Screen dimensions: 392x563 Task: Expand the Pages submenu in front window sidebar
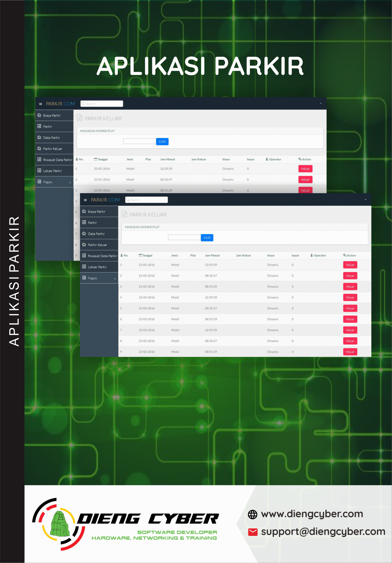pyautogui.click(x=99, y=278)
